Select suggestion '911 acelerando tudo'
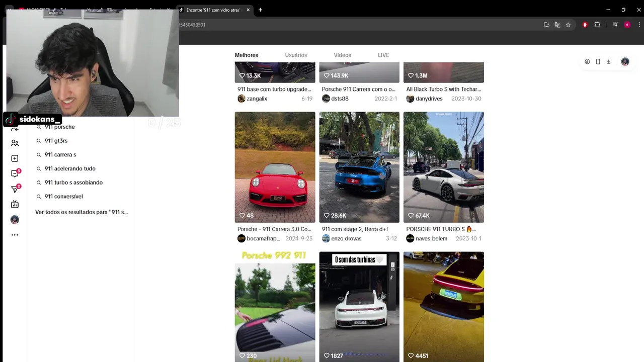The width and height of the screenshot is (644, 362). (70, 168)
